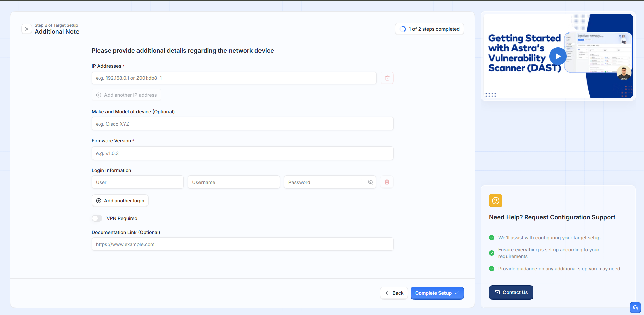Close the Target Setup wizard with the X icon
This screenshot has height=315, width=644.
[x=27, y=29]
